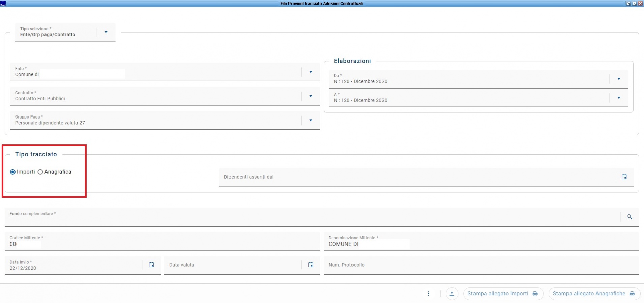Open the Gruppo Paga dropdown
The height and width of the screenshot is (303, 644).
310,120
